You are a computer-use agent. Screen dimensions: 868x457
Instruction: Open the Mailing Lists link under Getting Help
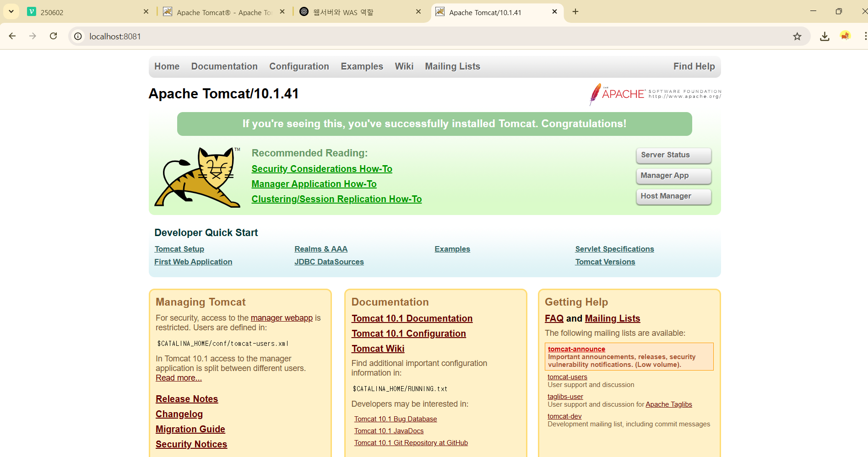click(x=613, y=318)
